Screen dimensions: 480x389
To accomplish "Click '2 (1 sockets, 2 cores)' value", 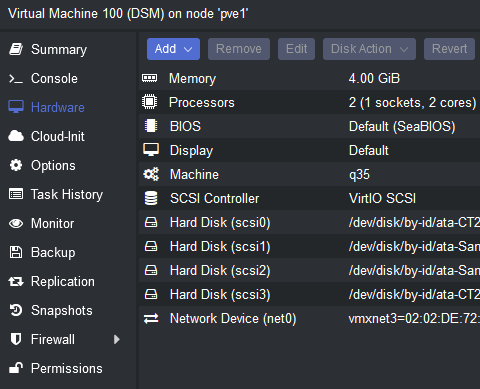I will pyautogui.click(x=413, y=103).
